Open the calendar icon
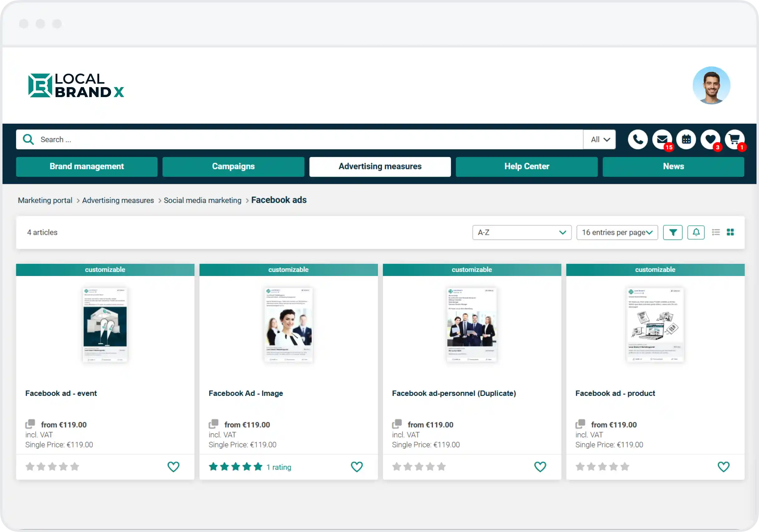Screen dimensions: 759x532 coord(686,140)
